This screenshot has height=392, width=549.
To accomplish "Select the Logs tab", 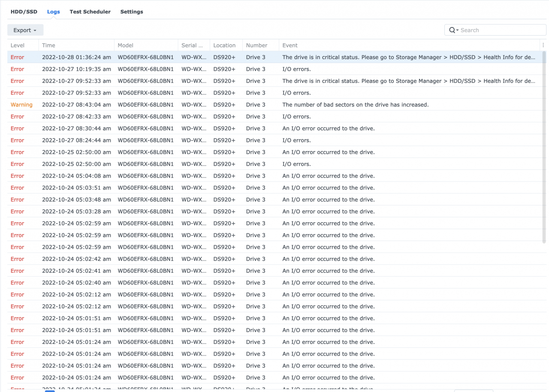I will tap(54, 12).
